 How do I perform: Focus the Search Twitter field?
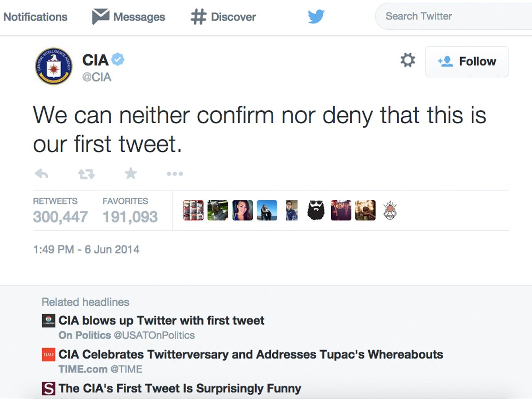(x=452, y=16)
